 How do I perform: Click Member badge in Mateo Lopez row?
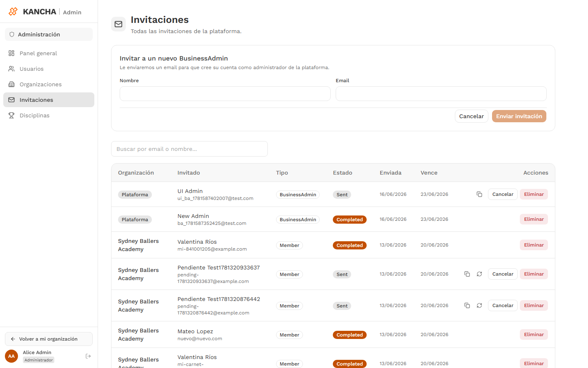tap(289, 335)
